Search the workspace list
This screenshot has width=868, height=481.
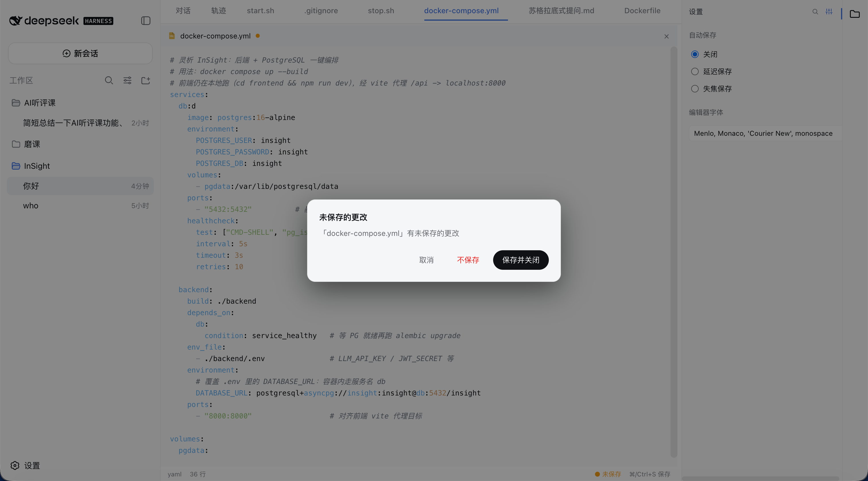click(x=109, y=80)
